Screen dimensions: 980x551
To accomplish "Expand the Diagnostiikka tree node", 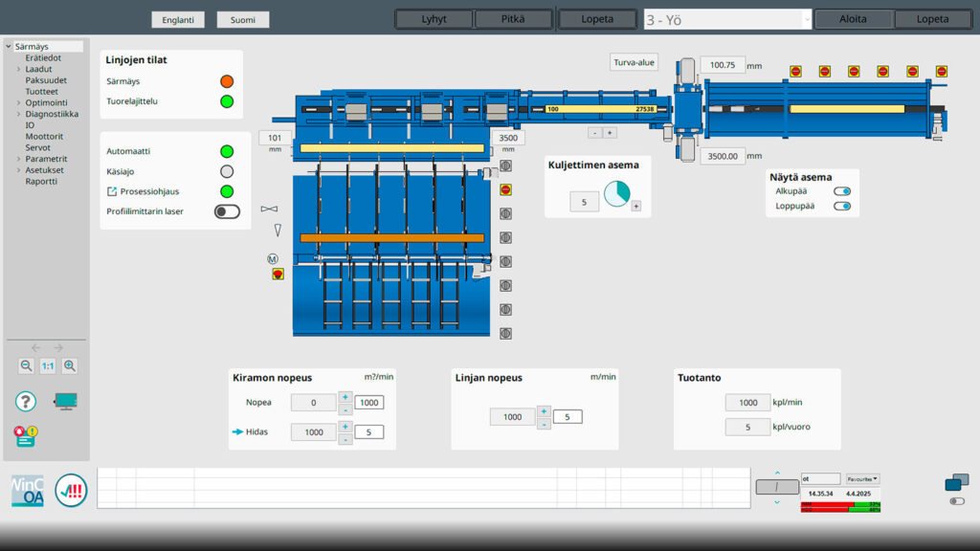I will pyautogui.click(x=18, y=114).
